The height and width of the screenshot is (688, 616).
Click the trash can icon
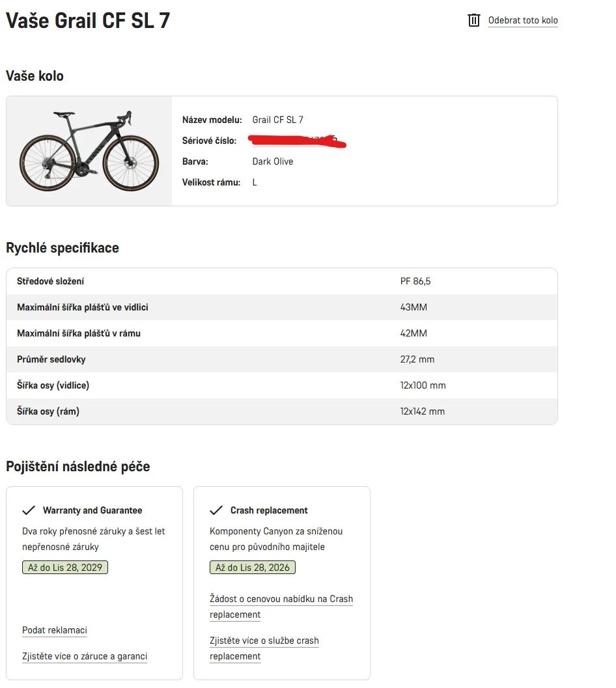[x=474, y=20]
